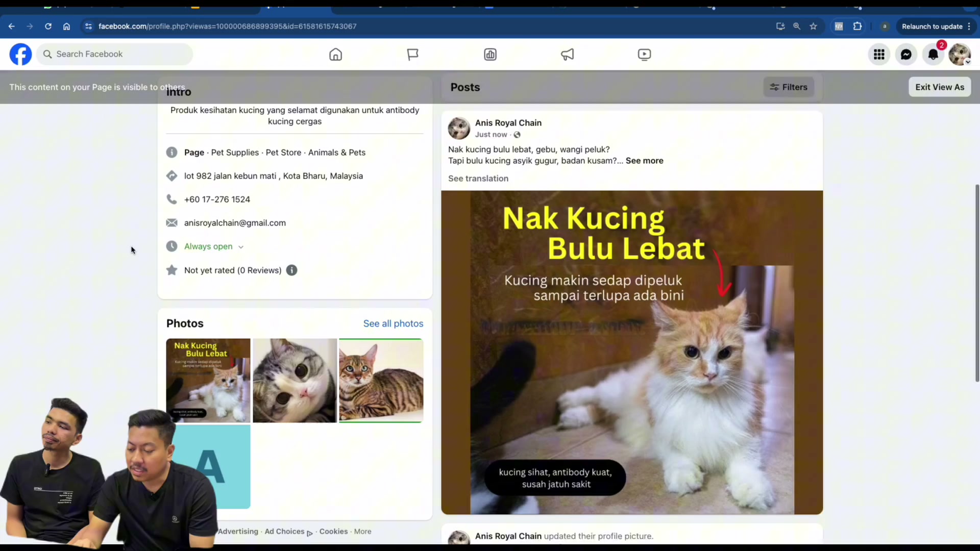The image size is (980, 551).
Task: Open the grey wide-eyed cat photo thumbnail
Action: tap(295, 381)
